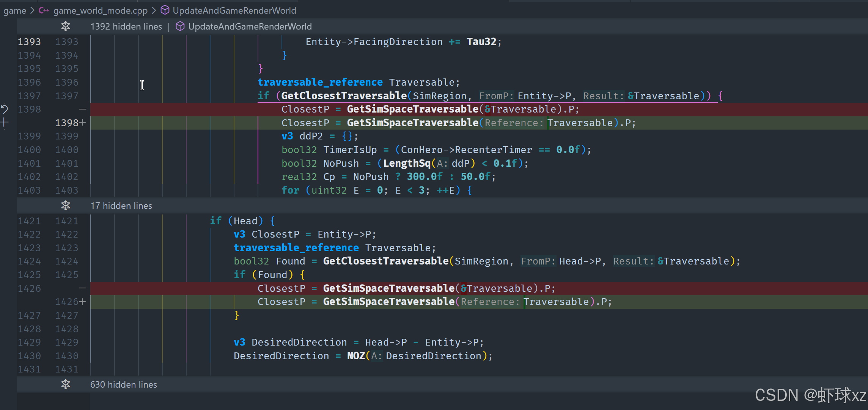Click the revert change arrow beside line 1398
Viewport: 868px width, 410px height.
5,110
